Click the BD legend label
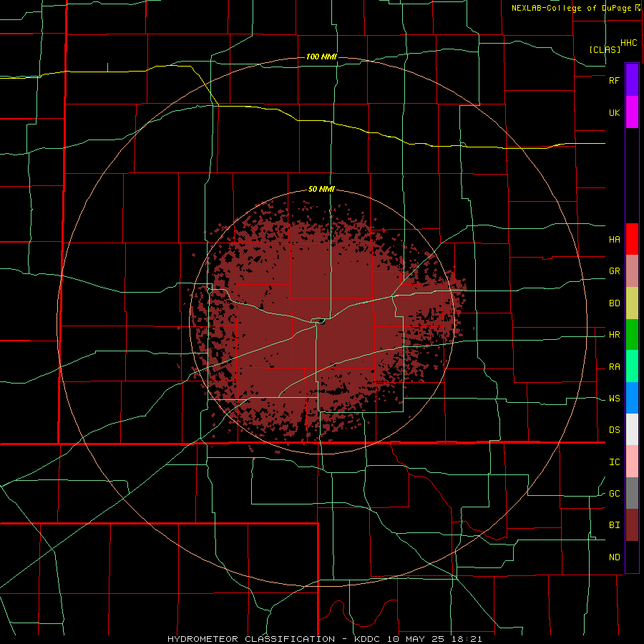The width and height of the screenshot is (644, 644). (x=614, y=303)
